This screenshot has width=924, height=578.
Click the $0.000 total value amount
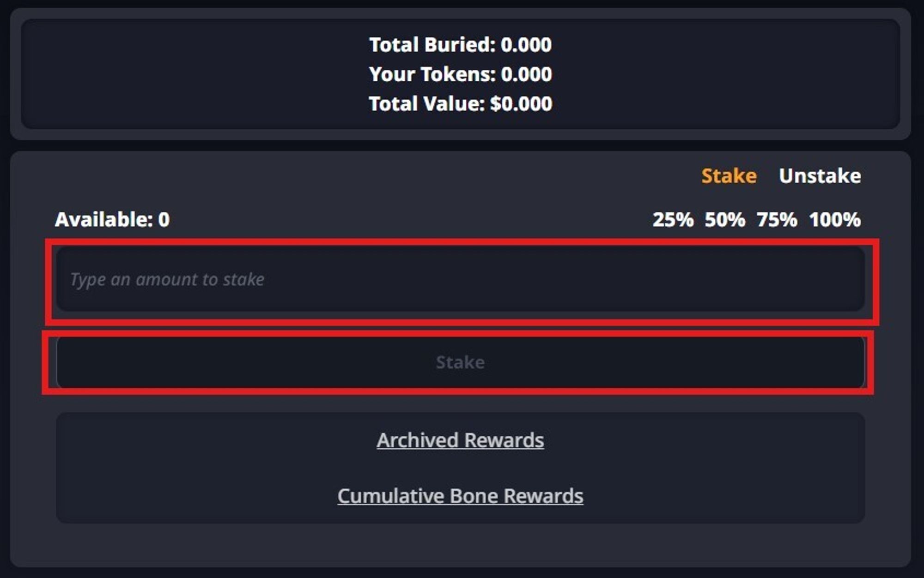(x=521, y=104)
